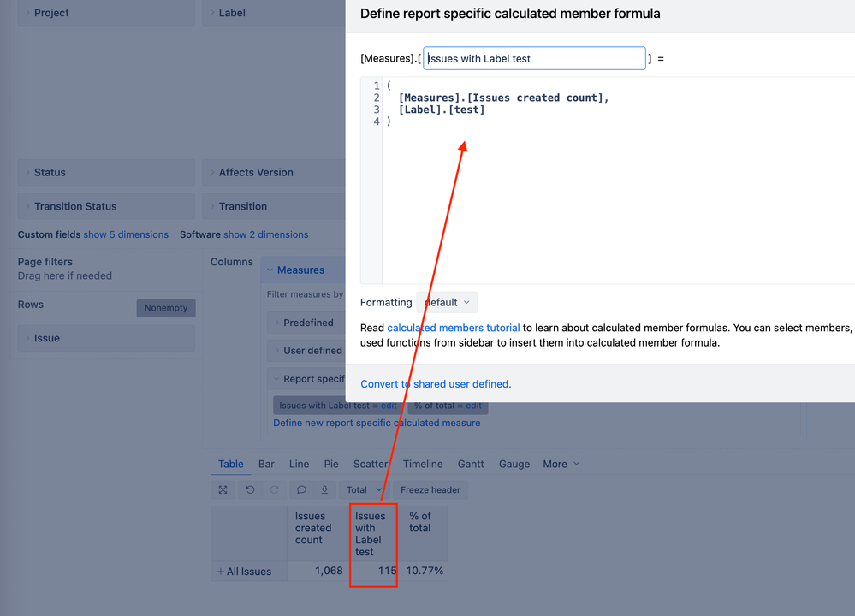The image size is (855, 616).
Task: Open the Formatting default dropdown
Action: pos(446,302)
